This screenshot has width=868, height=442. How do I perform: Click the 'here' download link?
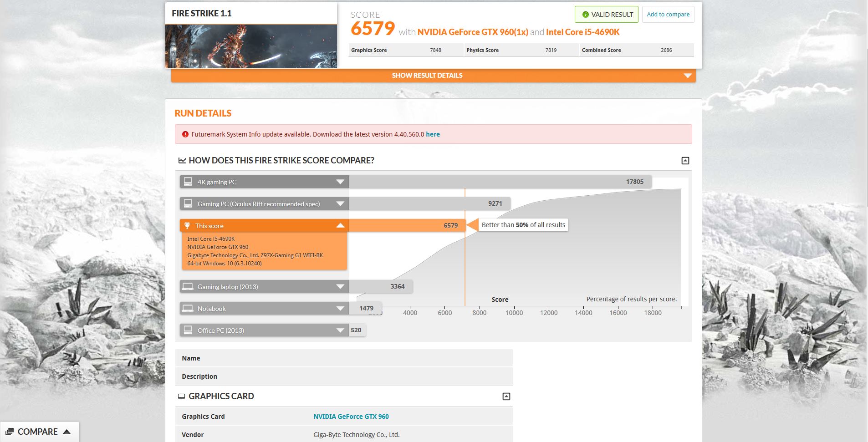(x=433, y=134)
